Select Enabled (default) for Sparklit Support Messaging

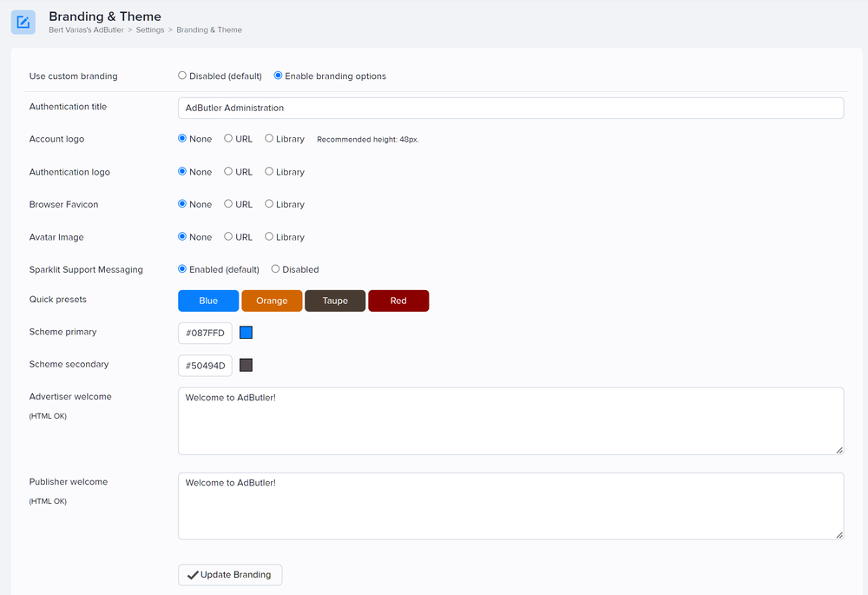pyautogui.click(x=182, y=268)
